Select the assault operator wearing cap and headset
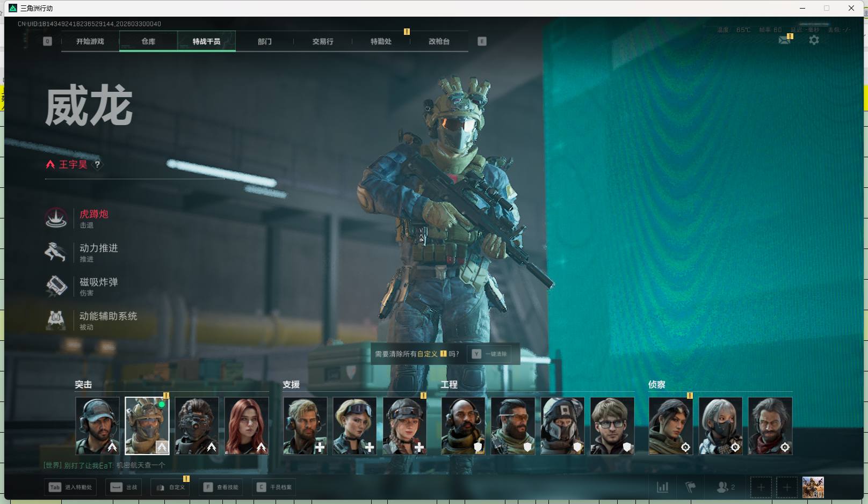 97,426
